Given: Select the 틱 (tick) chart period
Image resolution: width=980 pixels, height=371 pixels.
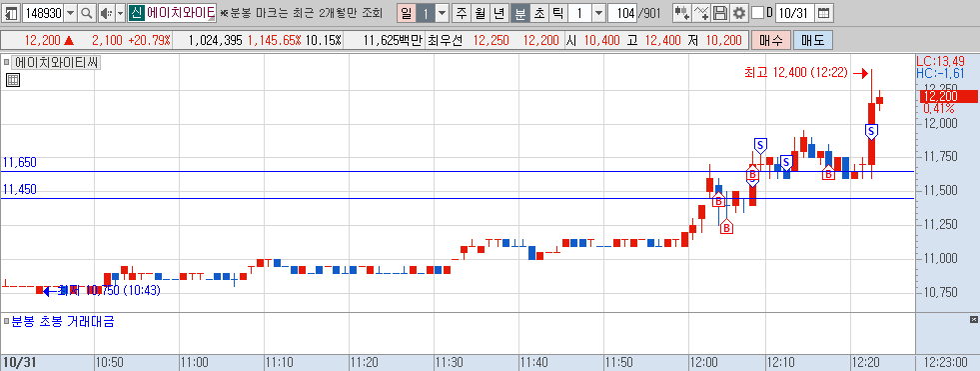Looking at the screenshot, I should (558, 13).
